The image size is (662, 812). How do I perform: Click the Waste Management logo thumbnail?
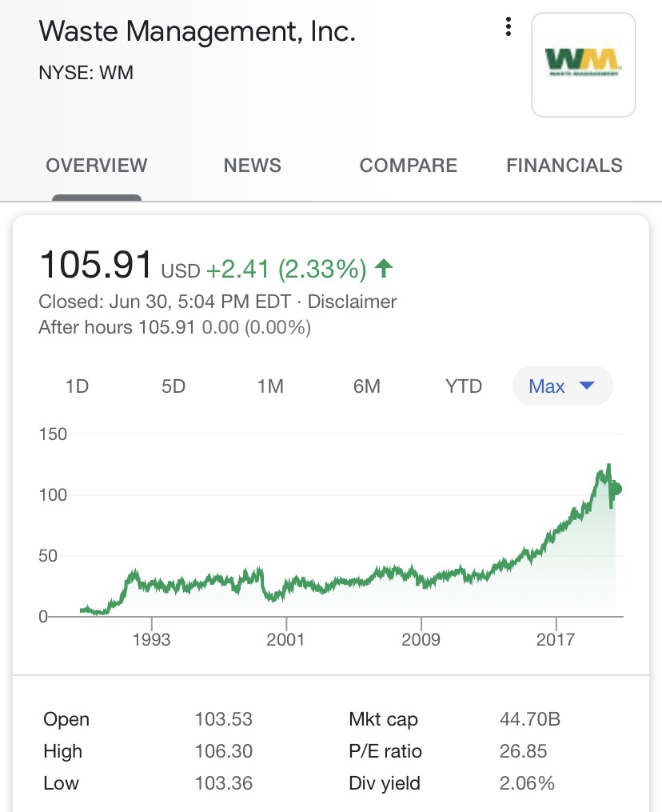point(583,65)
